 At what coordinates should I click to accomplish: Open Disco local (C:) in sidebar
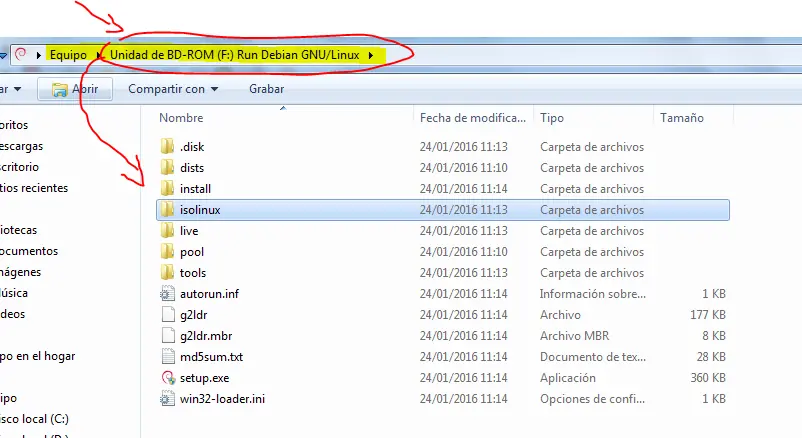pos(34,419)
